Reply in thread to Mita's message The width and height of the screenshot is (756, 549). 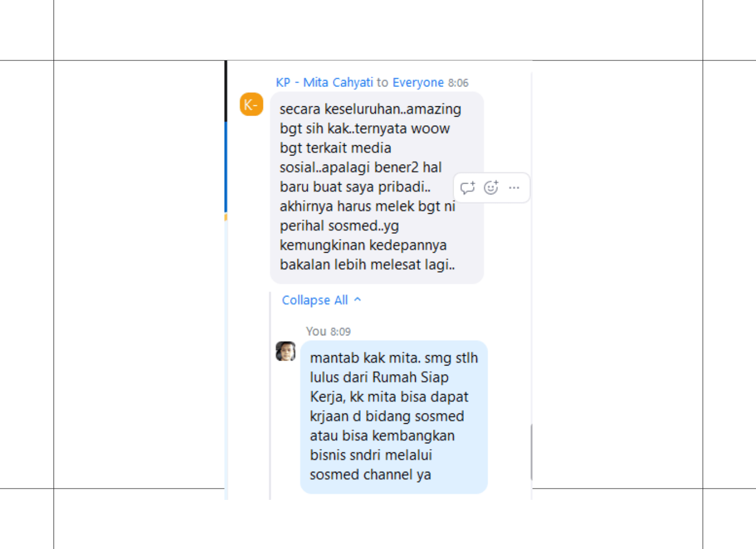[x=468, y=188]
